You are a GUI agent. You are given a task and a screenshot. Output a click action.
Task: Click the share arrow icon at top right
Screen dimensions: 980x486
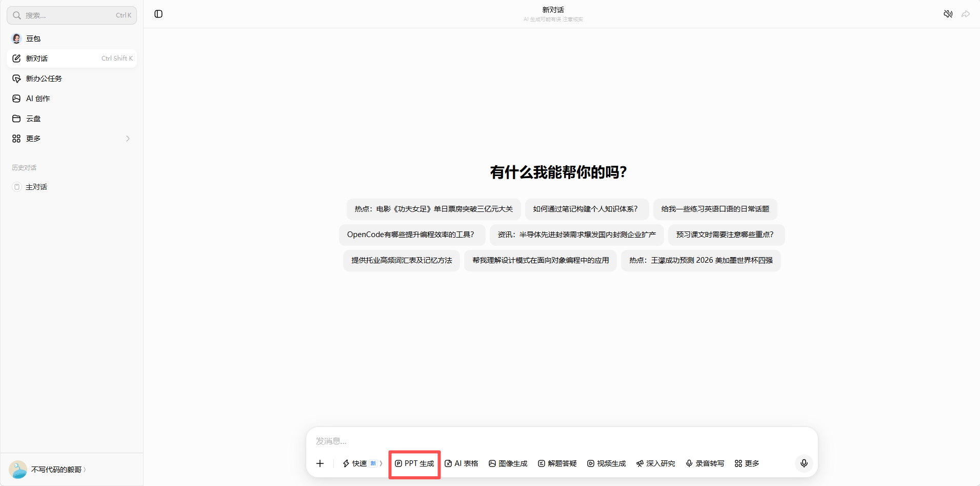[966, 14]
